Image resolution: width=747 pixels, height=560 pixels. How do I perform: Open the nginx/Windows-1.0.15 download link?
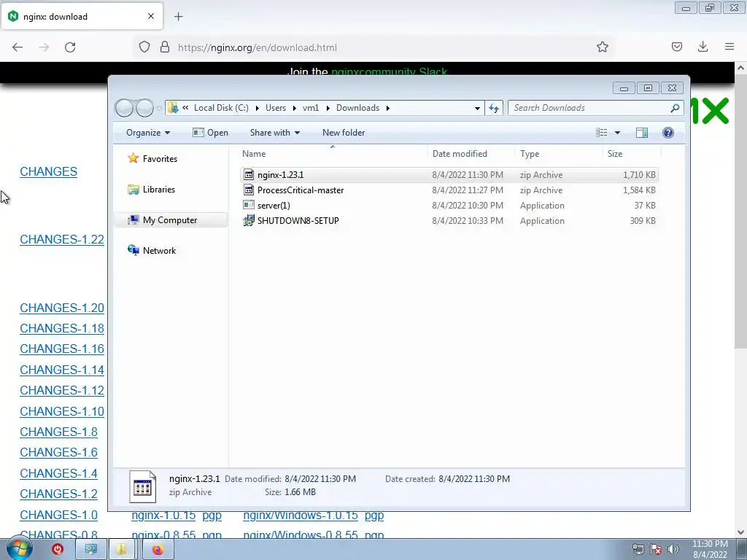pyautogui.click(x=300, y=516)
